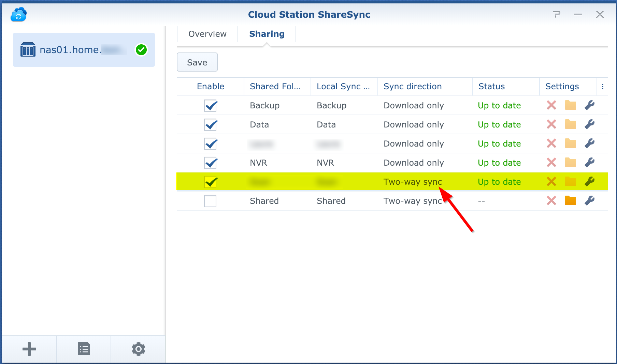This screenshot has height=364, width=617.
Task: Change Sync direction for Data row
Action: coord(414,125)
